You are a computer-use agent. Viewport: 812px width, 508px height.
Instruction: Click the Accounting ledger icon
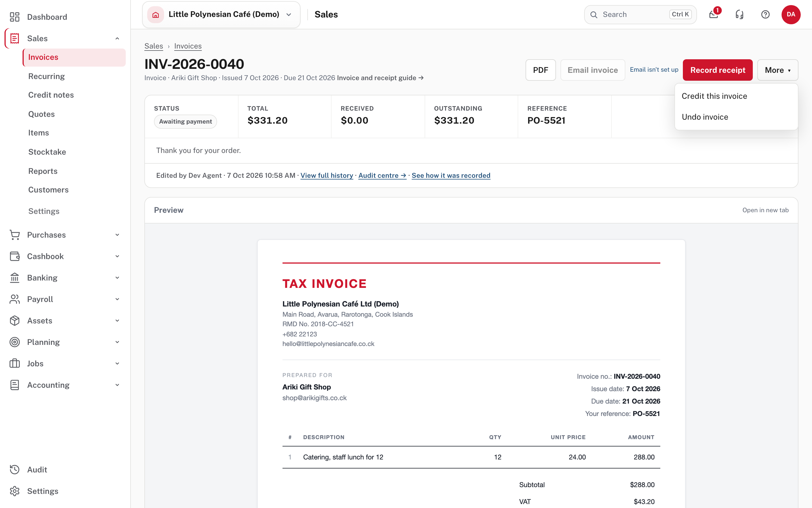tap(14, 385)
